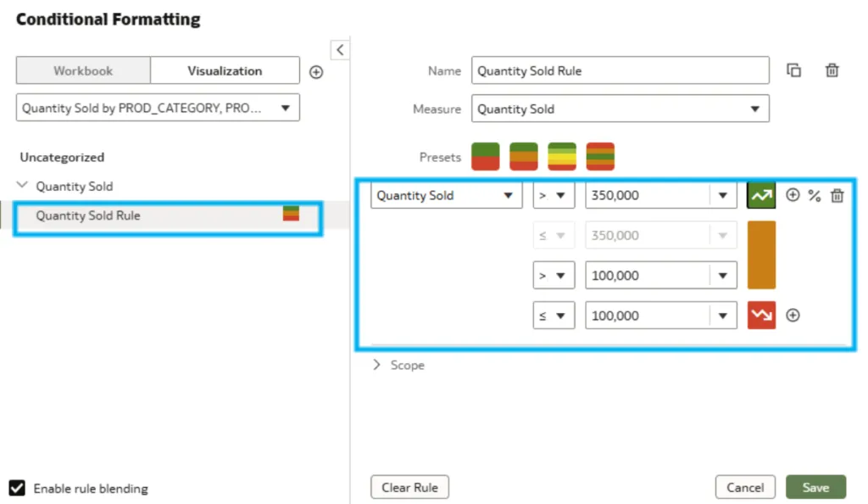Switch to the Visualization tab
This screenshot has width=868, height=504.
click(225, 71)
